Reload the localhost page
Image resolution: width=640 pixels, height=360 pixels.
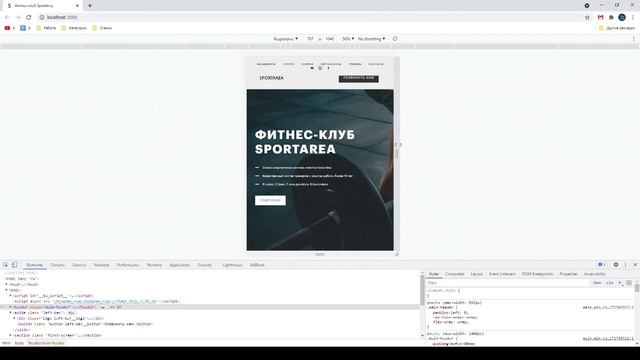coord(29,17)
